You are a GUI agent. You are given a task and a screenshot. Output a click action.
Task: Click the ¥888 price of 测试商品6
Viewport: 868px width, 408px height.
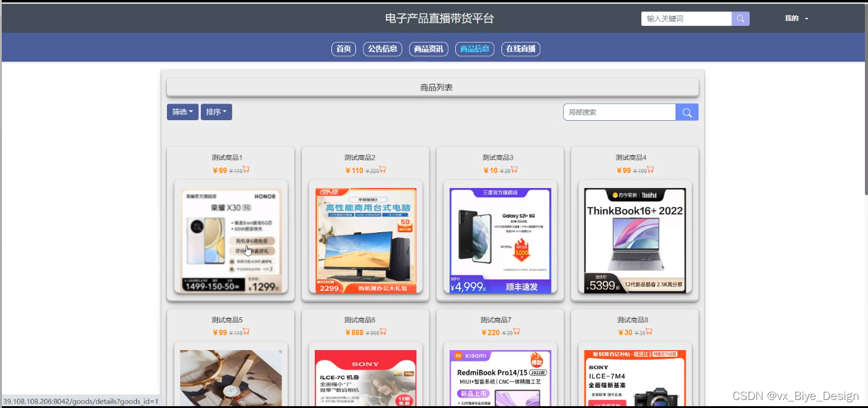354,333
